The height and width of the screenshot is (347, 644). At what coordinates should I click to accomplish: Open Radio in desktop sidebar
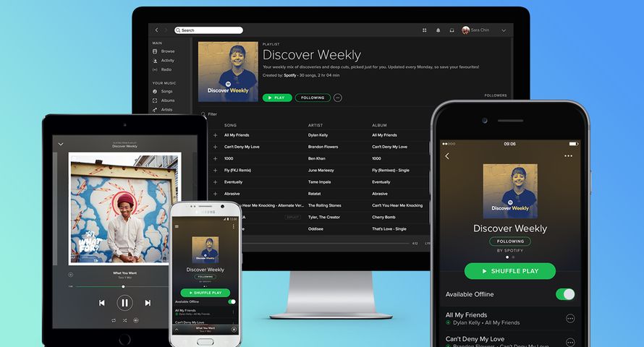pos(162,69)
